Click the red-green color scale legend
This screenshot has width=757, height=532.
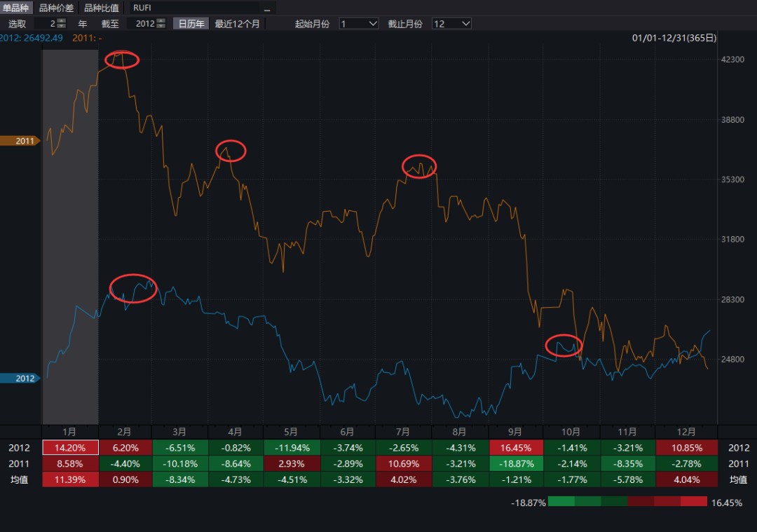click(627, 502)
